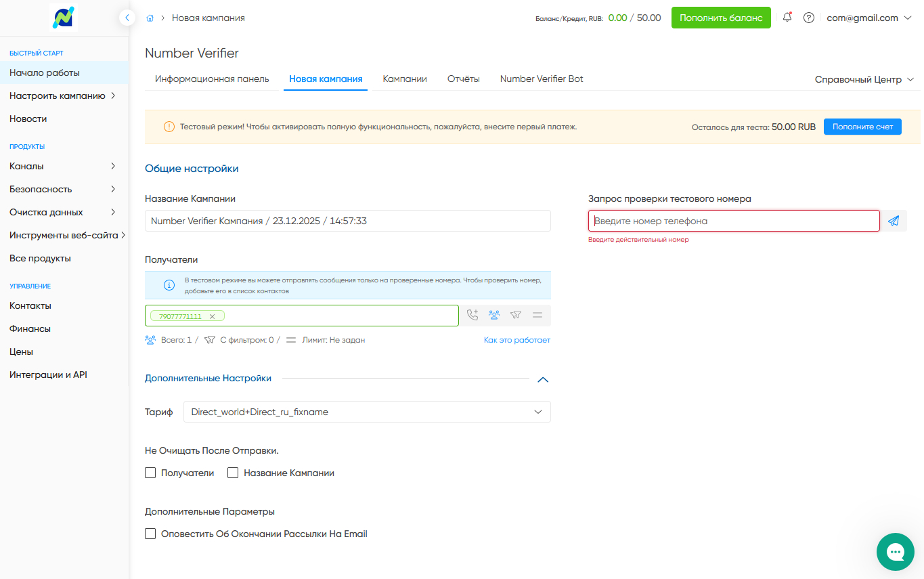This screenshot has width=924, height=579.
Task: Click the Пополнить баланс button
Action: 721,18
